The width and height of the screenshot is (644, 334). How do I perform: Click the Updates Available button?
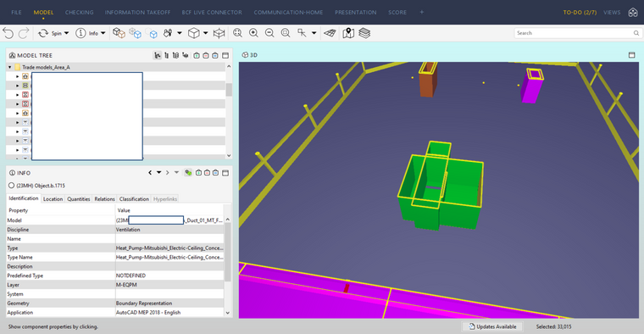[x=492, y=326]
